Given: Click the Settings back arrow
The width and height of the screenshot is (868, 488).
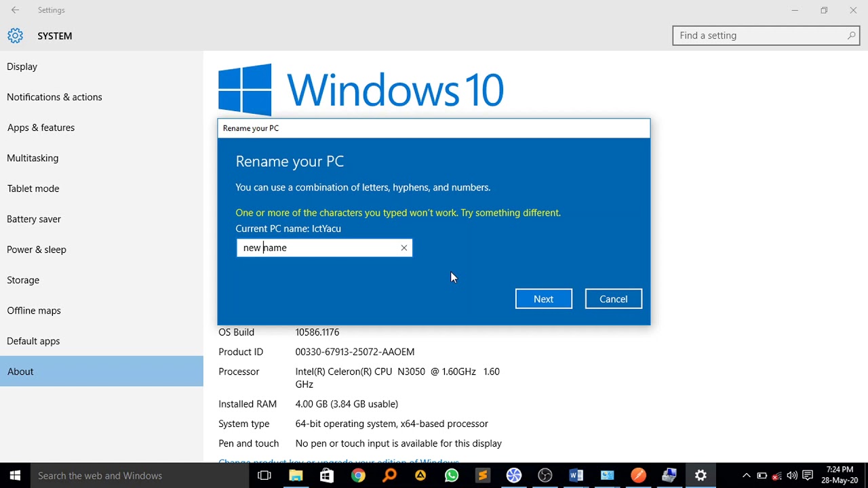Looking at the screenshot, I should (x=15, y=10).
